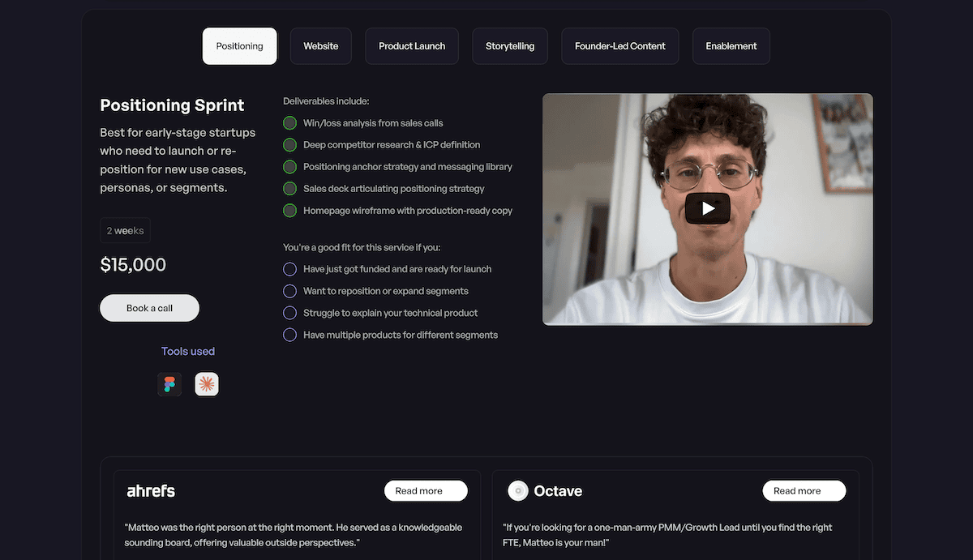Click the Book a call button

click(x=149, y=308)
